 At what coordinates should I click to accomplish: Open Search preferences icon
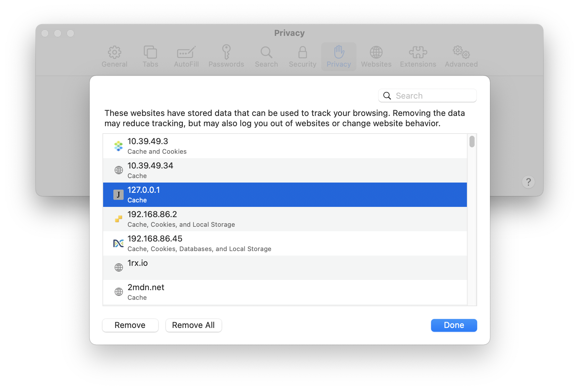(266, 56)
